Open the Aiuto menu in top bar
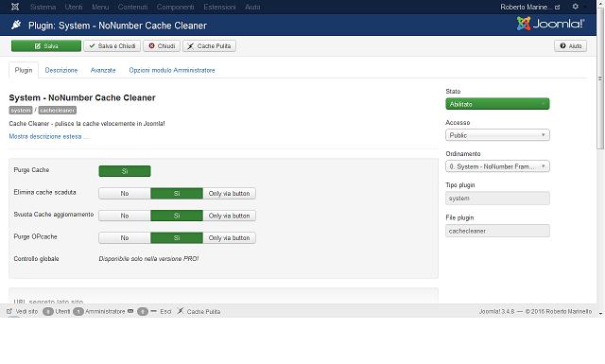This screenshot has height=364, width=605. pos(252,7)
